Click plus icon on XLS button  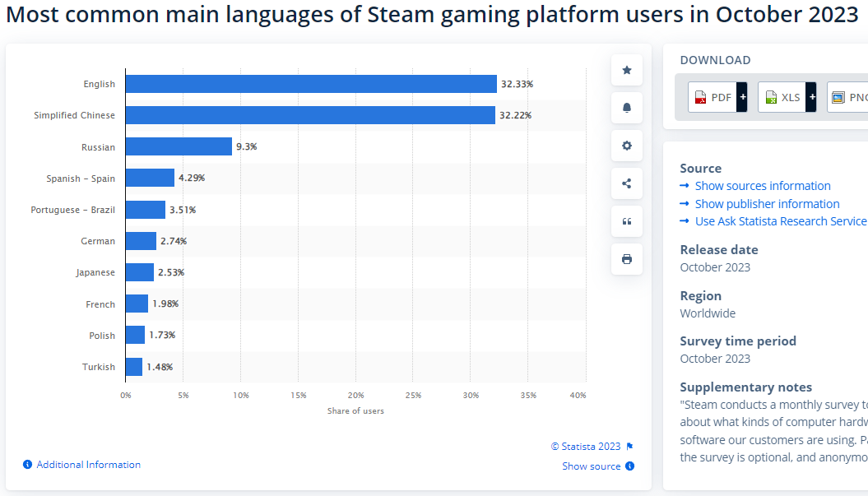tap(811, 97)
